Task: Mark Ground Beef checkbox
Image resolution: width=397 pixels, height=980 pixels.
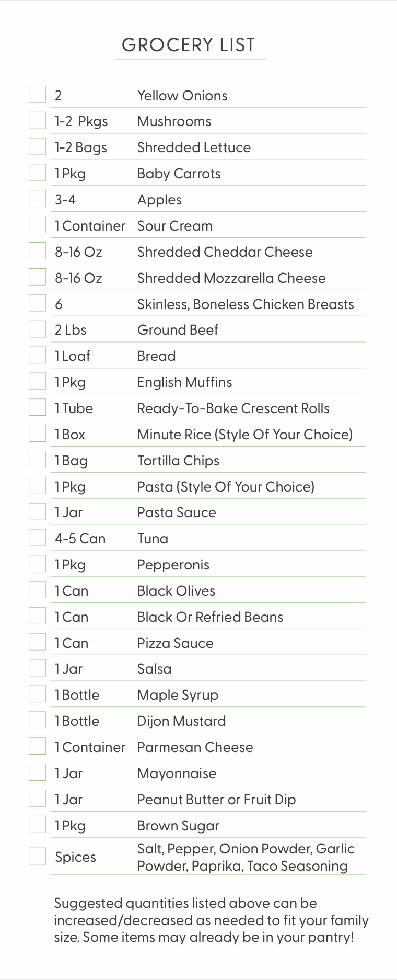Action: pos(37,329)
